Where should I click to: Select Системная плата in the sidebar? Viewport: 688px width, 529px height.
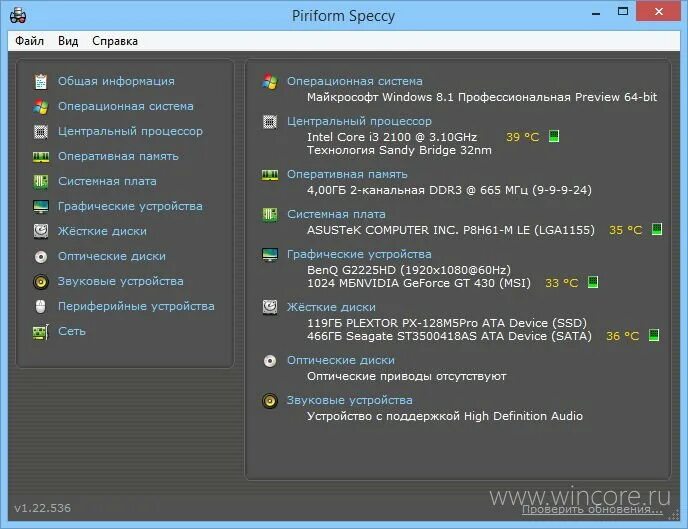point(108,181)
